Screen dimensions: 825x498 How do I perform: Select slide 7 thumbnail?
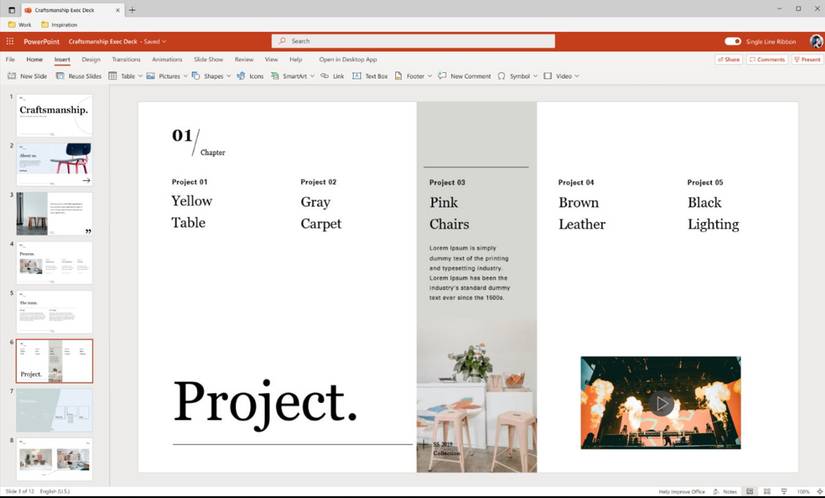54,410
